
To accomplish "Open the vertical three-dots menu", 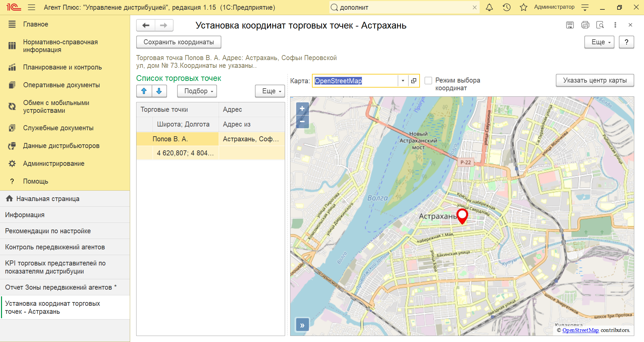I will pos(615,25).
